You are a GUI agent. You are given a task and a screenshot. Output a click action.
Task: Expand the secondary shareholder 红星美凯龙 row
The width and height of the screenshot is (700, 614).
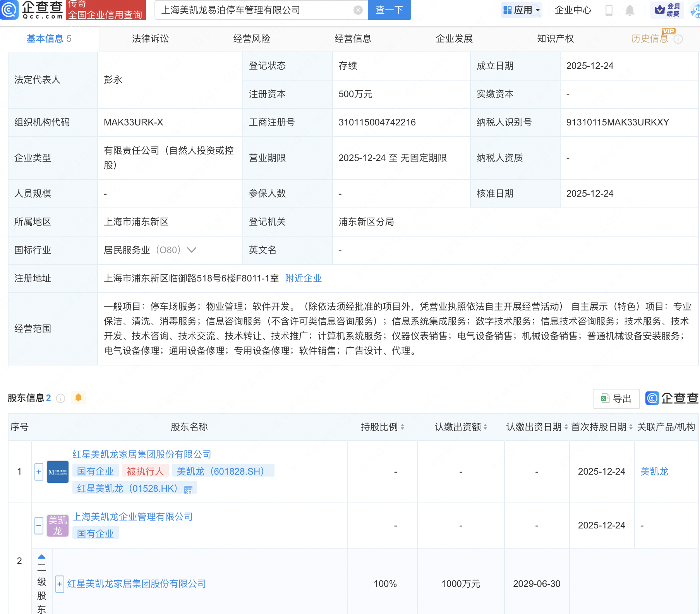click(x=60, y=584)
